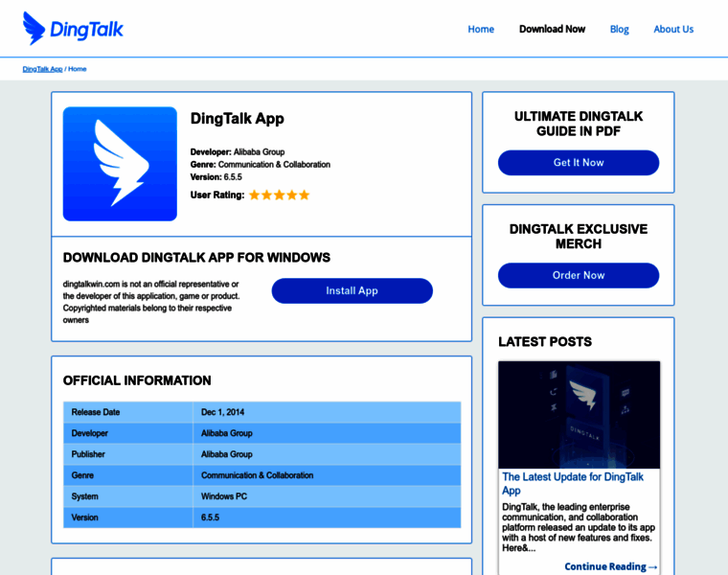Click the 'Windows PC' system cell
Screen dimensions: 728x575
click(x=327, y=496)
